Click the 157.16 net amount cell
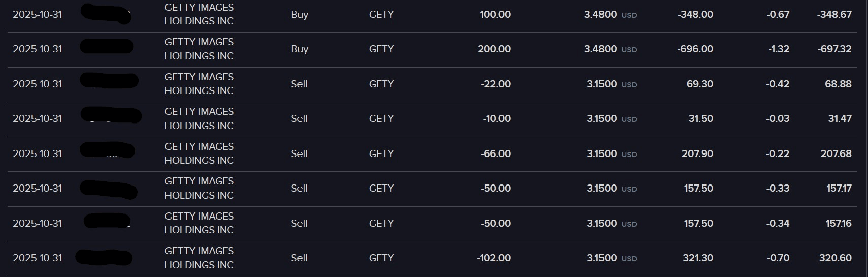The width and height of the screenshot is (868, 277). [x=839, y=223]
